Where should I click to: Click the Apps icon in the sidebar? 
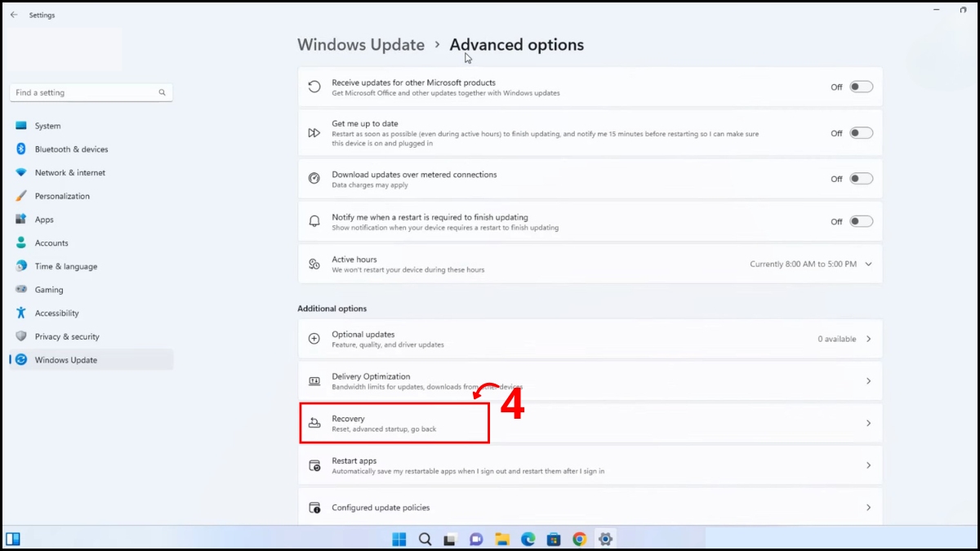coord(21,220)
